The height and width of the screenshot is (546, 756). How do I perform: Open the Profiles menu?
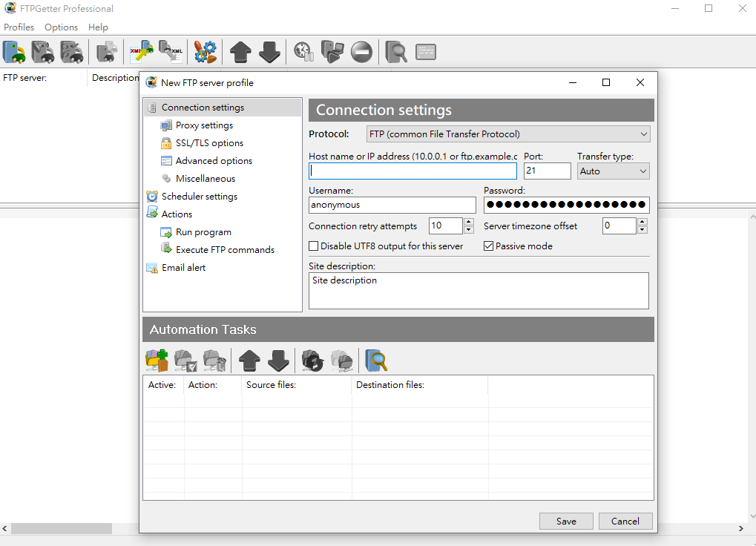[19, 27]
